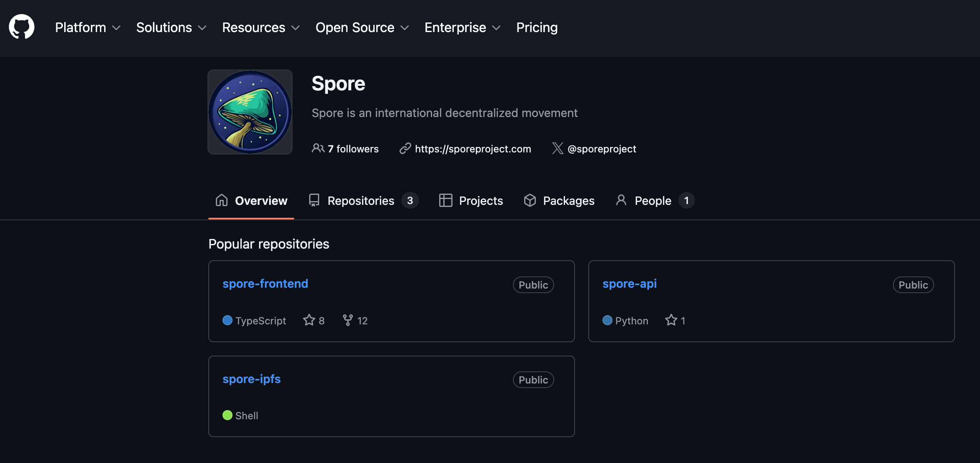Click the followers people icon
The height and width of the screenshot is (463, 980).
click(x=318, y=148)
